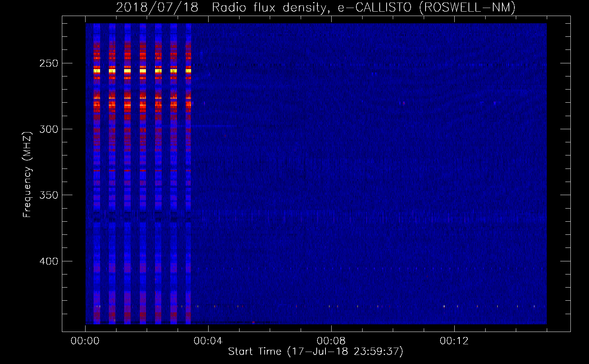Click the "Frequency (MHZ)" axis label

(27, 174)
